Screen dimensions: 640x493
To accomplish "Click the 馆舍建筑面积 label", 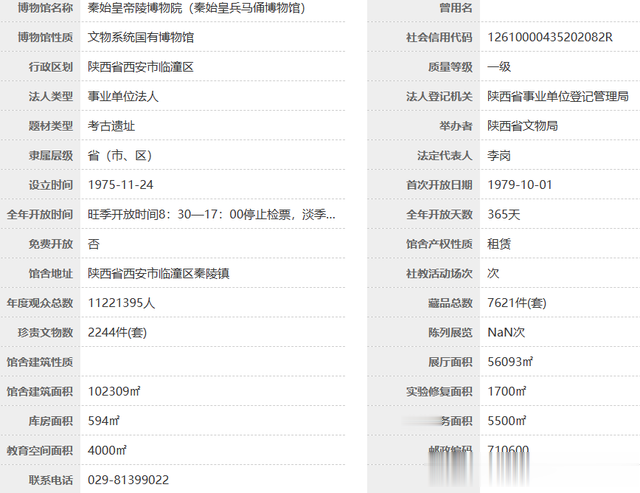I will [x=40, y=391].
